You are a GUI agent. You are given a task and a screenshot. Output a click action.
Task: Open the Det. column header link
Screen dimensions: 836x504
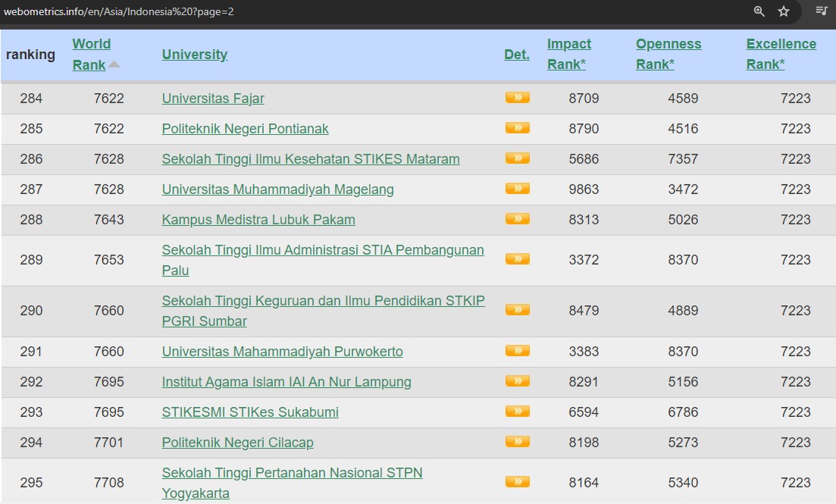click(x=516, y=55)
